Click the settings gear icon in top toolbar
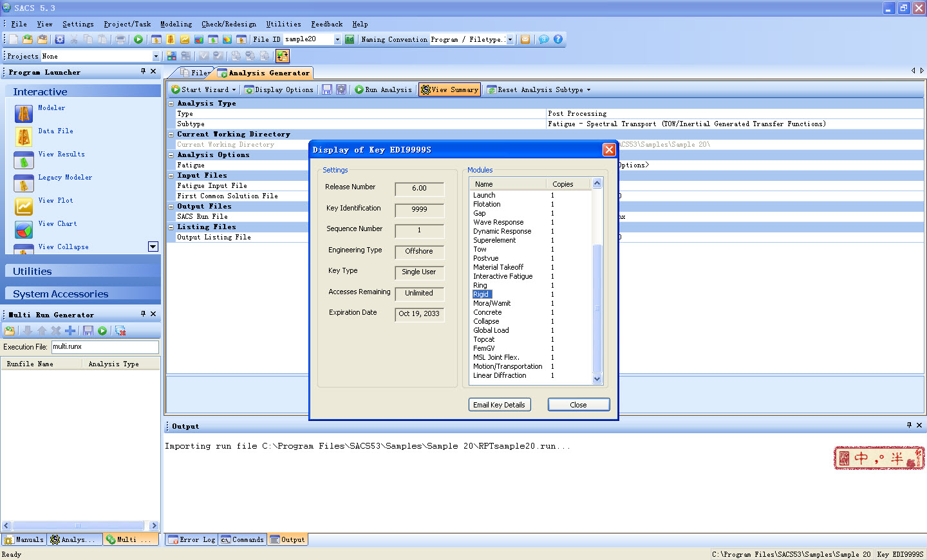Image resolution: width=927 pixels, height=560 pixels. [x=60, y=39]
